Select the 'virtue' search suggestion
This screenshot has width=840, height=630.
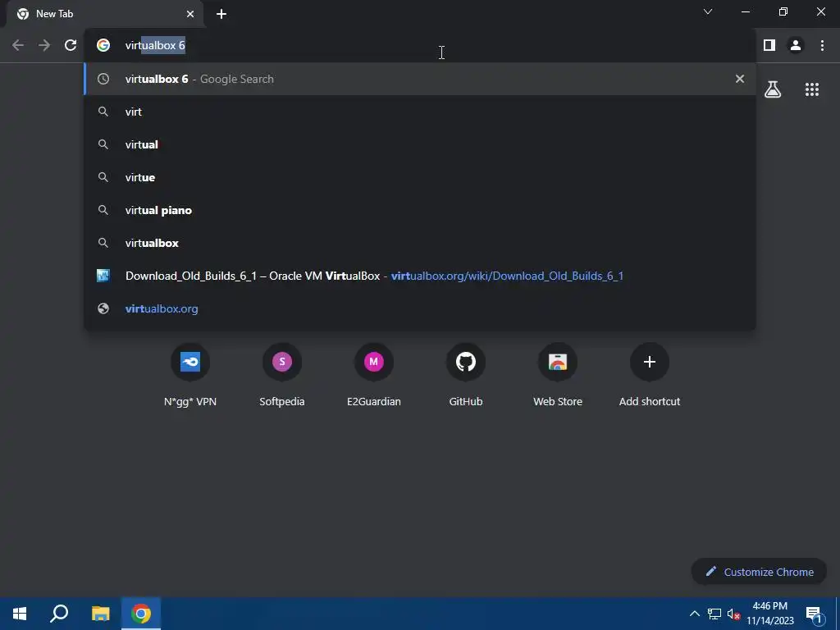(419, 177)
